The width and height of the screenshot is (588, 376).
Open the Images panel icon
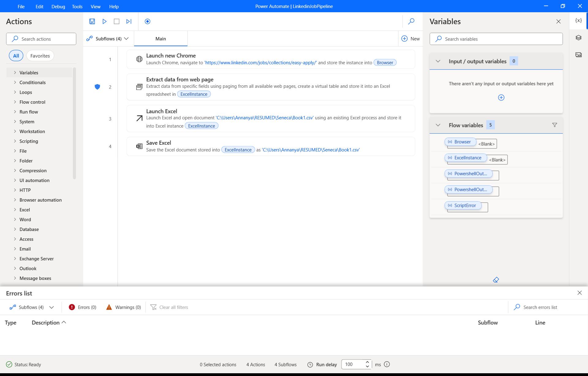pos(579,55)
